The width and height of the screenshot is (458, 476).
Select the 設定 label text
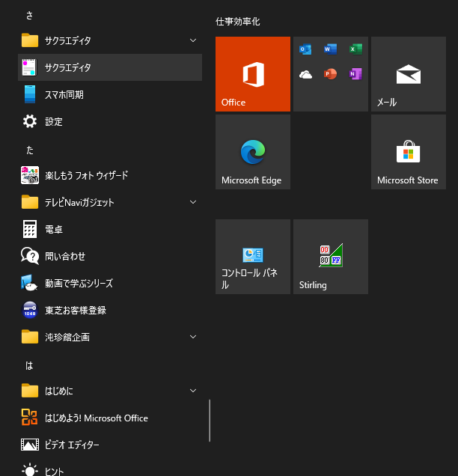(54, 122)
